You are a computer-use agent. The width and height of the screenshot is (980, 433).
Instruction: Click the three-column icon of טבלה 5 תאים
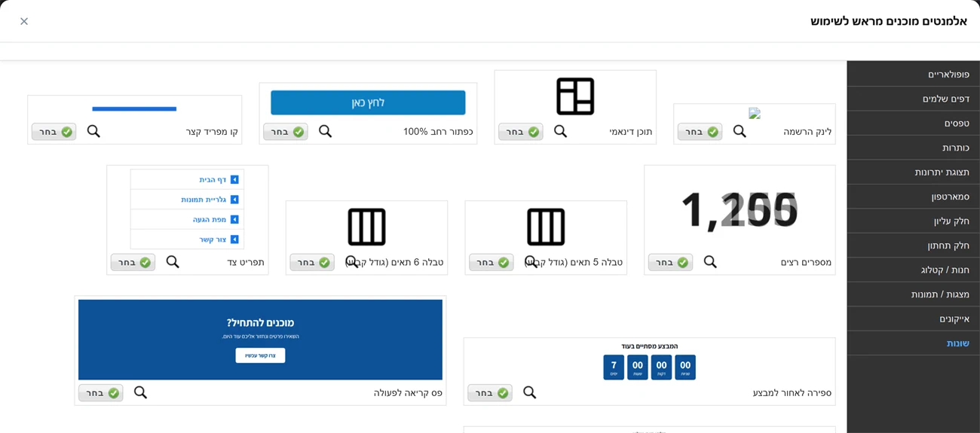(x=546, y=227)
